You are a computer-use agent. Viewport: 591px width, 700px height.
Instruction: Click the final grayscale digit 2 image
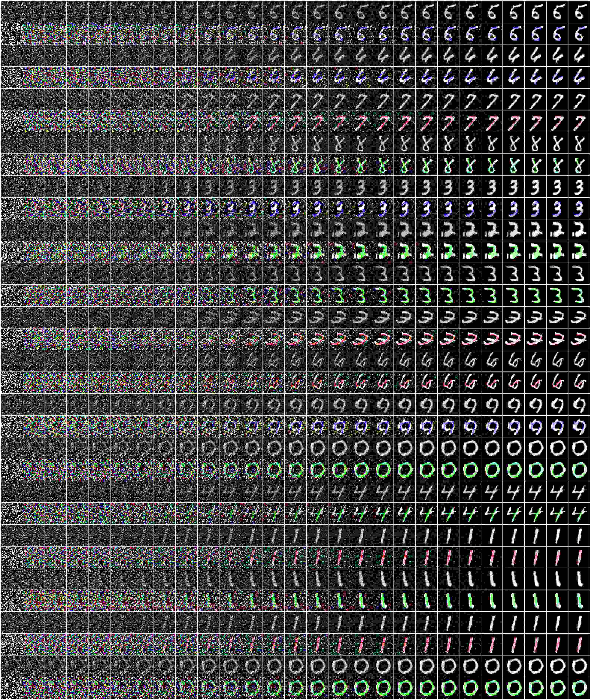(x=580, y=230)
